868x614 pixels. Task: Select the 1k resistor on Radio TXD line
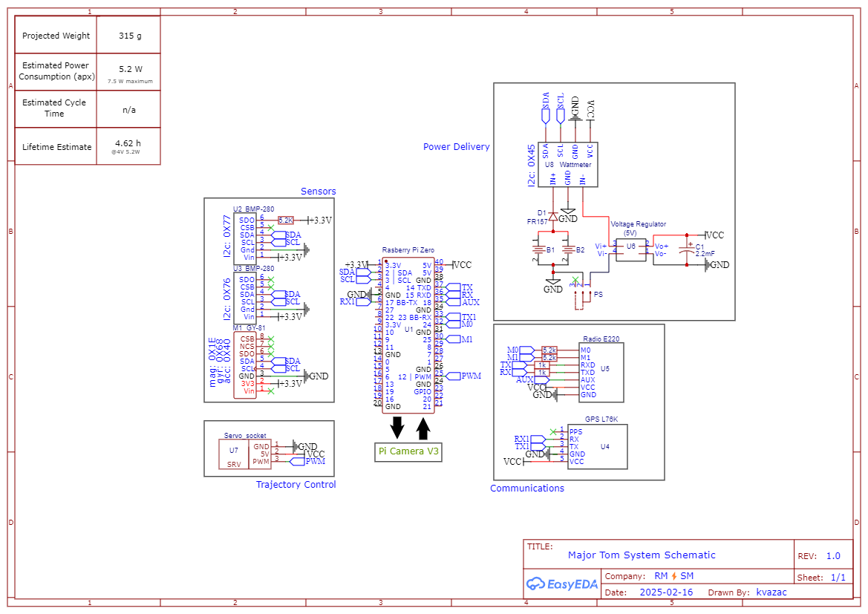point(542,373)
